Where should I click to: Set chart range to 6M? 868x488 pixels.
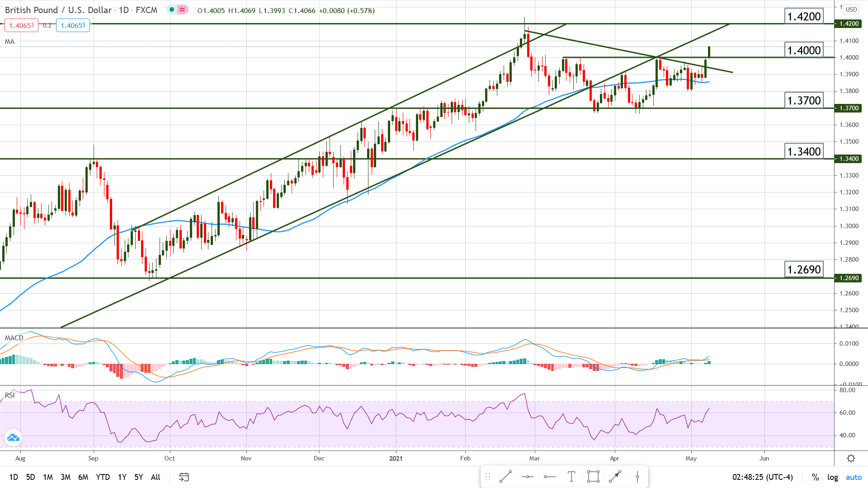(83, 477)
